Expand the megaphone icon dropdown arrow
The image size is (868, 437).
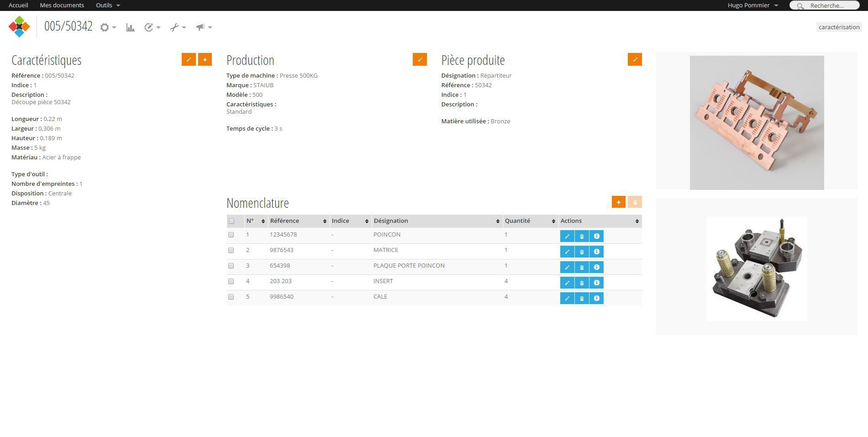[x=210, y=27]
